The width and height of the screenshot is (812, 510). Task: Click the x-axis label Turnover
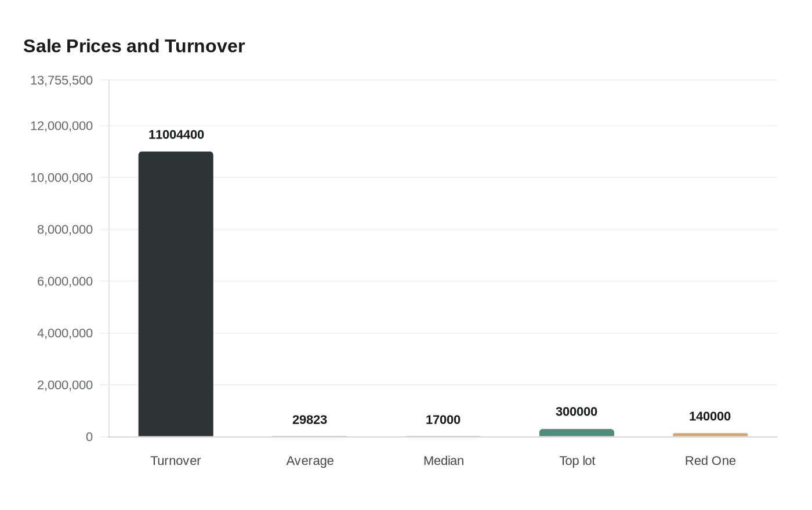pyautogui.click(x=176, y=461)
